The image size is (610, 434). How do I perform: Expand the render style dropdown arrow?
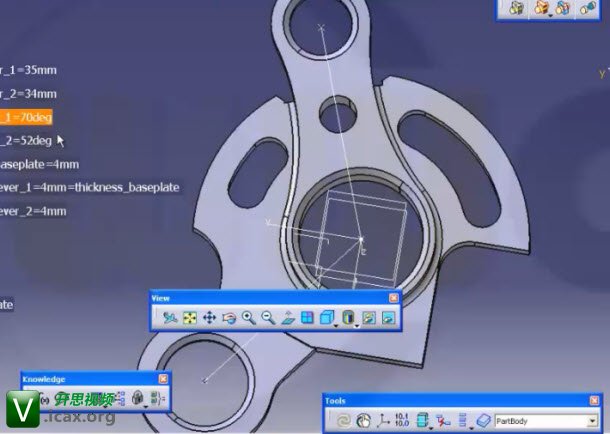click(356, 326)
